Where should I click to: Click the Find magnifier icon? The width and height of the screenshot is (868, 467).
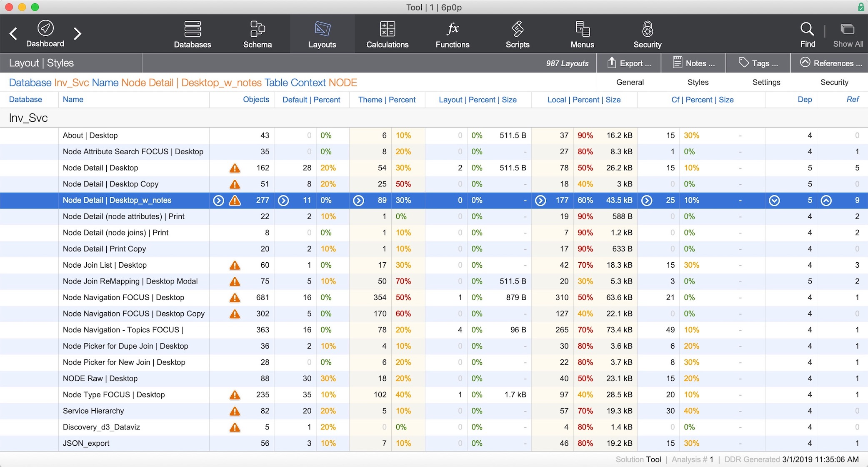[x=807, y=29]
